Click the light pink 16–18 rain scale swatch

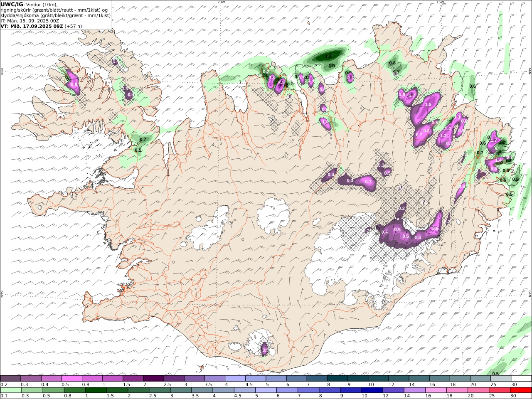click(436, 390)
